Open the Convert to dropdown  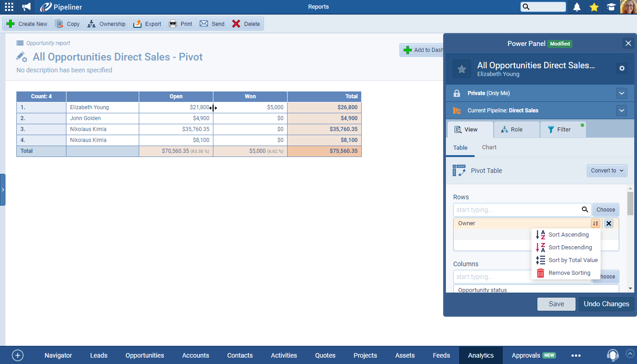[607, 171]
